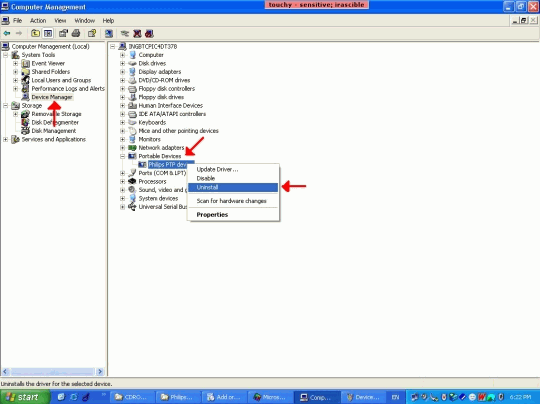
Task: Collapse the Storage node
Action: click(6, 106)
